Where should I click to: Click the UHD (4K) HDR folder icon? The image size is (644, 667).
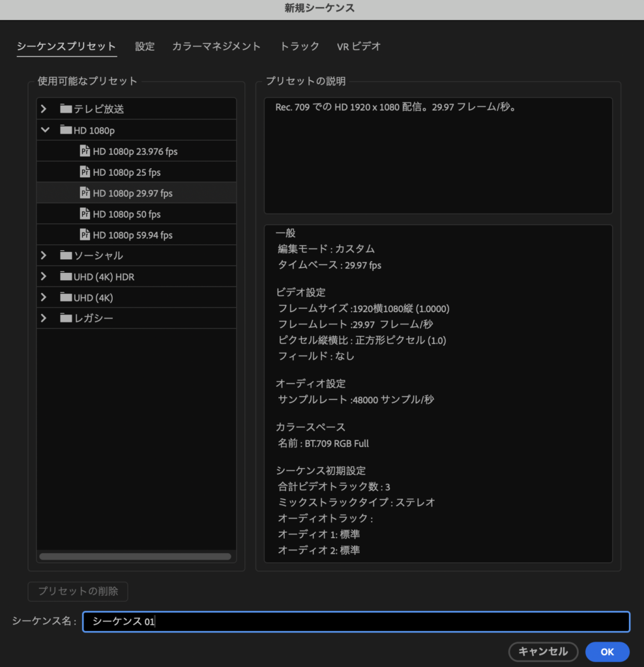point(65,276)
